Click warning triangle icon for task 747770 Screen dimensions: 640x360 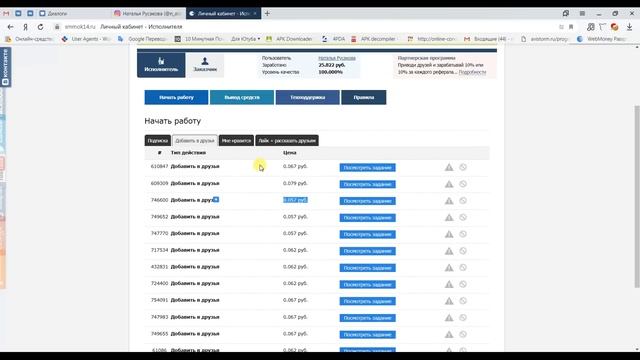[x=449, y=234]
